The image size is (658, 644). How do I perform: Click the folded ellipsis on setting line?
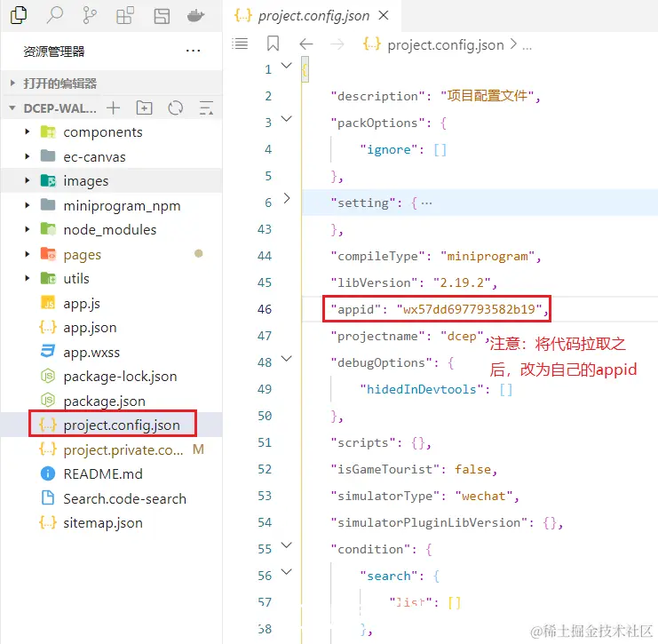(426, 203)
